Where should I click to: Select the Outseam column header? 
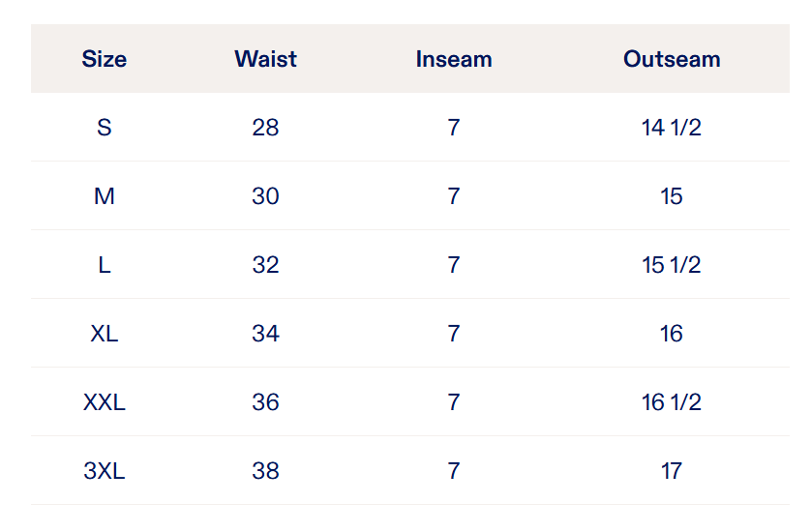coord(672,59)
